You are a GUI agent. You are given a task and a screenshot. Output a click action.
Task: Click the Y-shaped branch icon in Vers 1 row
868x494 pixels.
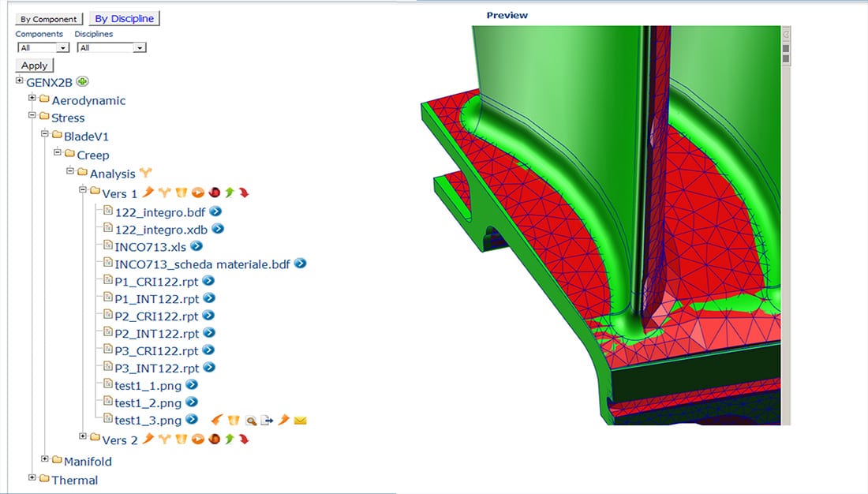[x=164, y=193]
